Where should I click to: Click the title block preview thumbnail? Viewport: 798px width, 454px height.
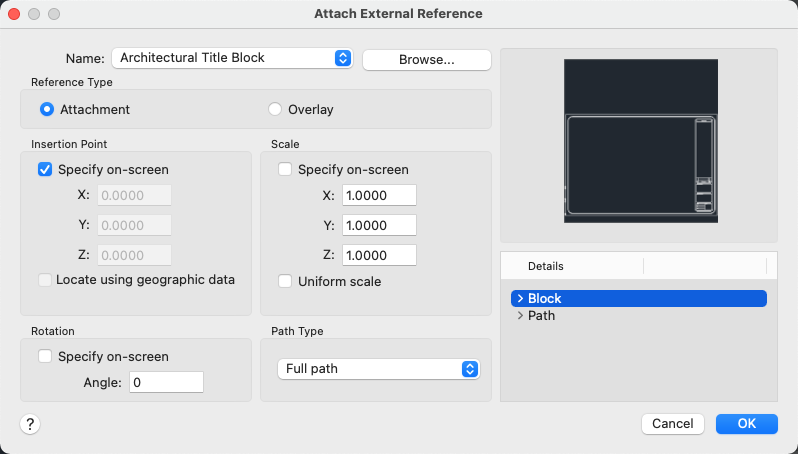pos(641,140)
